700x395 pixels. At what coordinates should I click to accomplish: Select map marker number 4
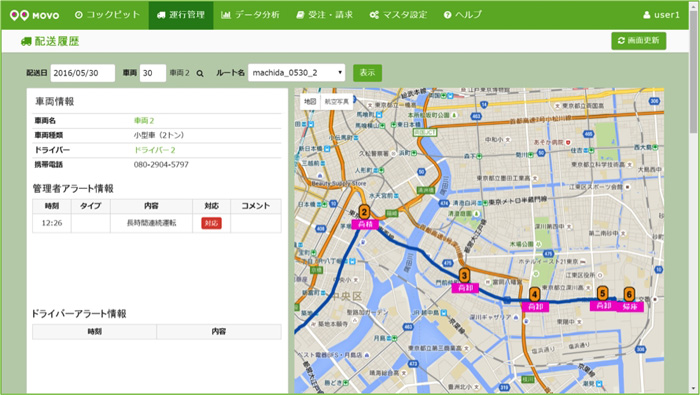coord(534,295)
